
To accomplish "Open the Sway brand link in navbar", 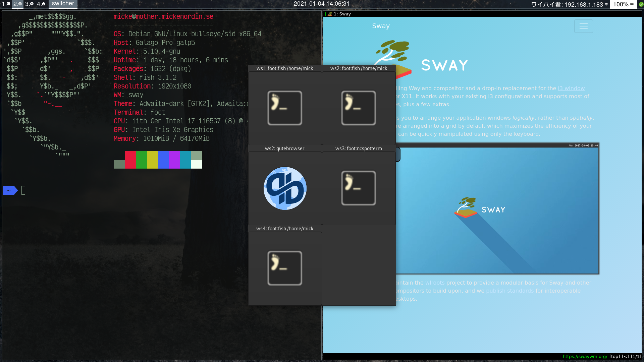I will 381,26.
